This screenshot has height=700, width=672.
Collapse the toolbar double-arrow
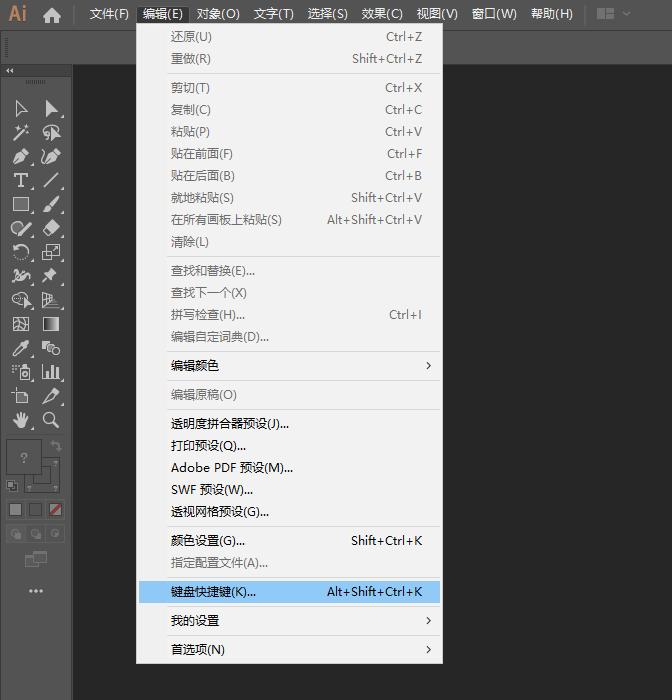pos(10,71)
